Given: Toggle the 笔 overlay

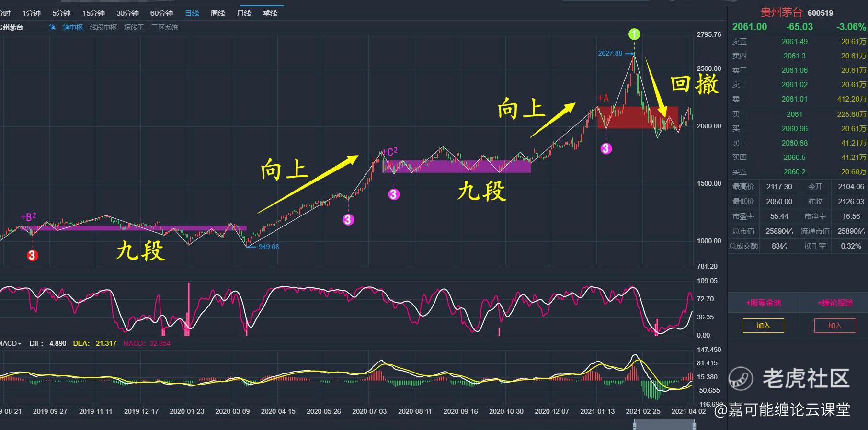Looking at the screenshot, I should (52, 27).
